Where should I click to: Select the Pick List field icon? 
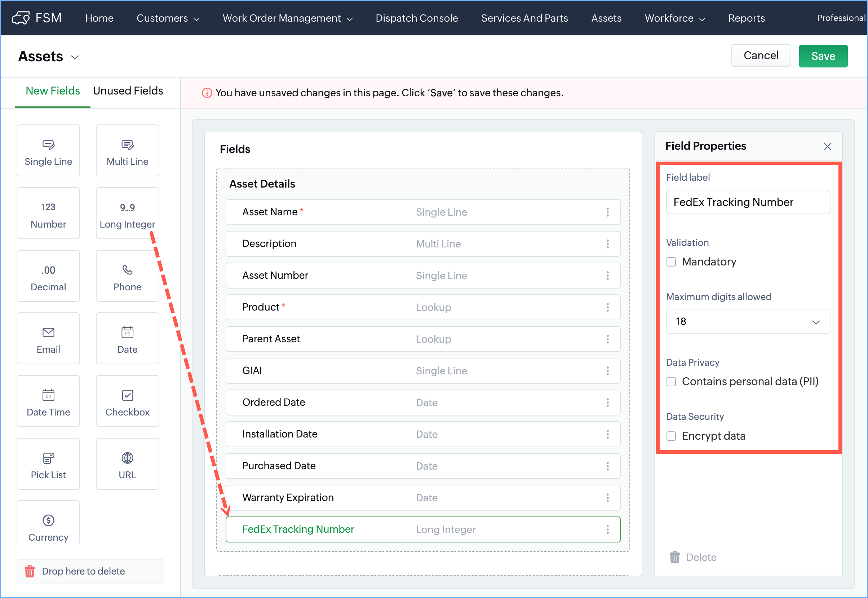[x=48, y=458]
